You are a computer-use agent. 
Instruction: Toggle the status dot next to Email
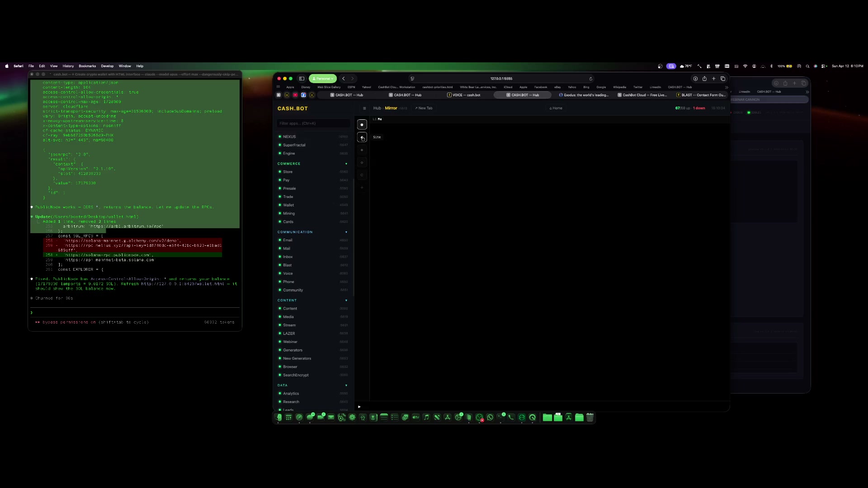click(x=280, y=240)
